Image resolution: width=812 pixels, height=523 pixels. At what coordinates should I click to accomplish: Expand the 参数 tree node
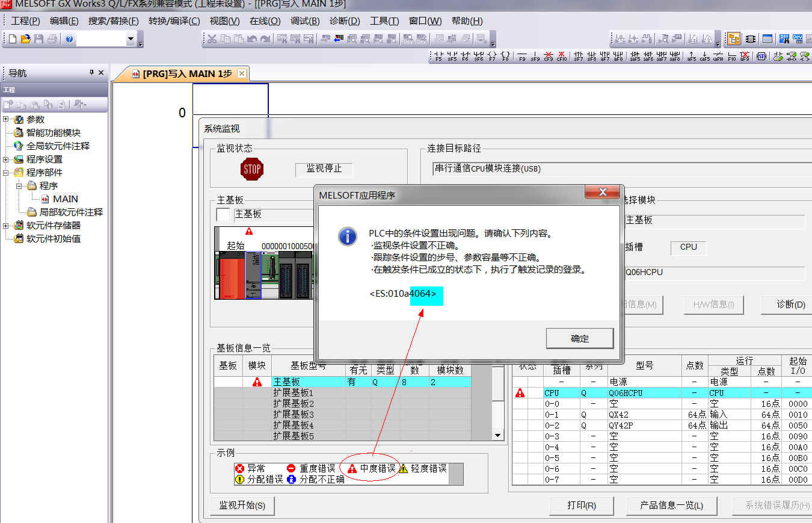pos(6,120)
